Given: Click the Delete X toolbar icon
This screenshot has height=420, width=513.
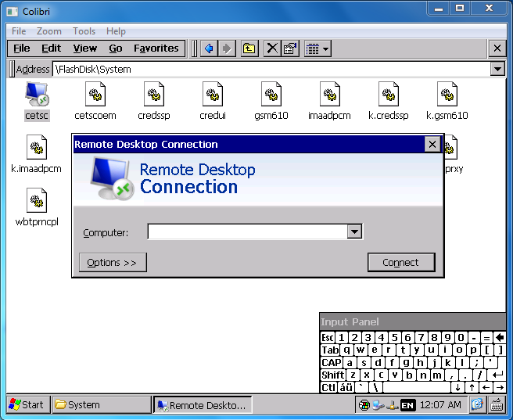Looking at the screenshot, I should (x=272, y=48).
